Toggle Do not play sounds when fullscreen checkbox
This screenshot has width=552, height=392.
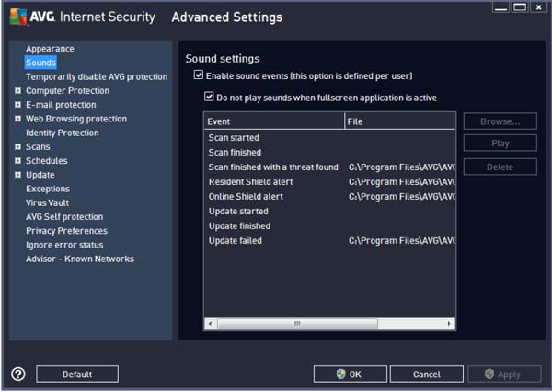(209, 97)
